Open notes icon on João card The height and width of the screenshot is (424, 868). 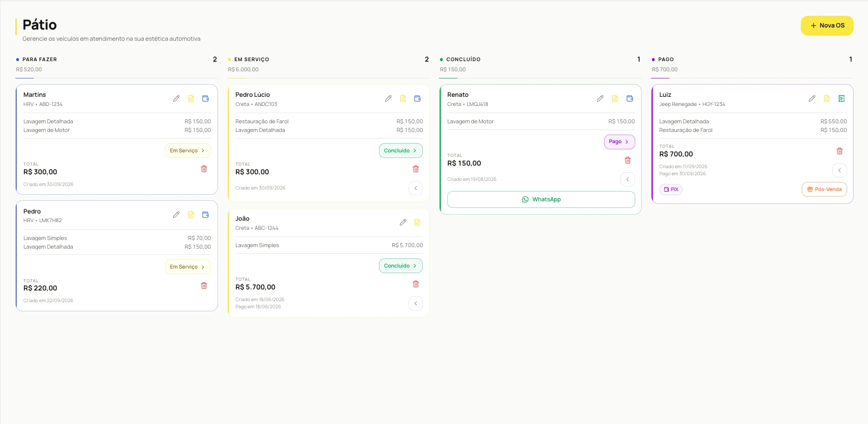417,222
